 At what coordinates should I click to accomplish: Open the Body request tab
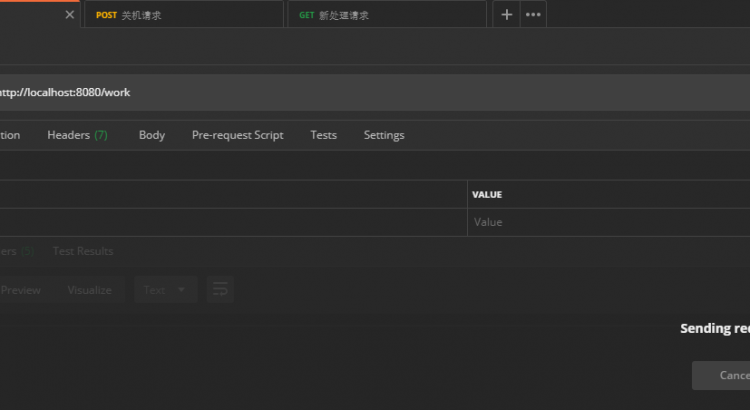(152, 135)
